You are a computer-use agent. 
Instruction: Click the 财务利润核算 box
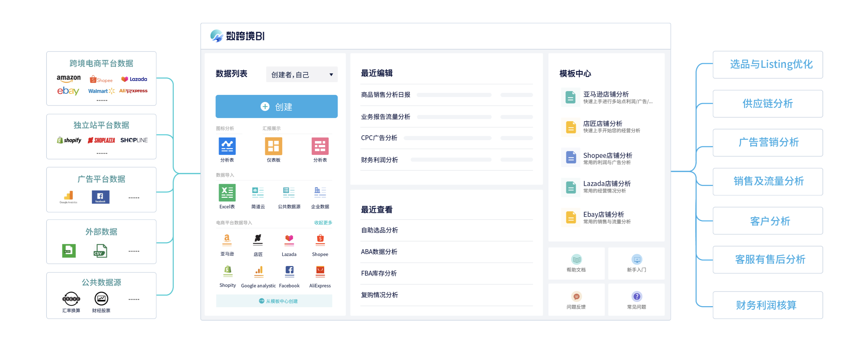pyautogui.click(x=768, y=305)
